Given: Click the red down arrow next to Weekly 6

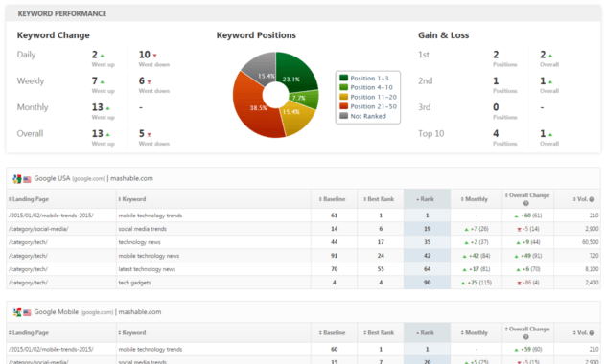Looking at the screenshot, I should (x=149, y=82).
